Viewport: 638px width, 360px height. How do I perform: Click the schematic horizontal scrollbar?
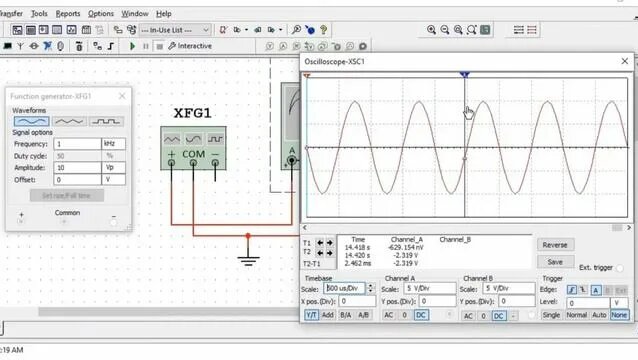pyautogui.click(x=169, y=312)
